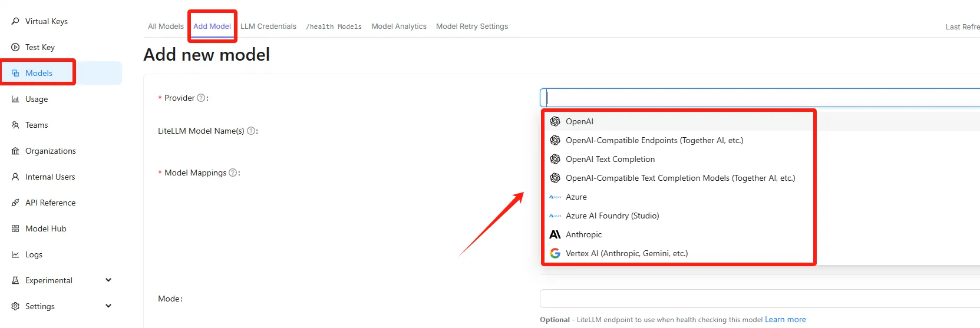Image resolution: width=980 pixels, height=328 pixels.
Task: Follow the Learn more link
Action: point(785,320)
